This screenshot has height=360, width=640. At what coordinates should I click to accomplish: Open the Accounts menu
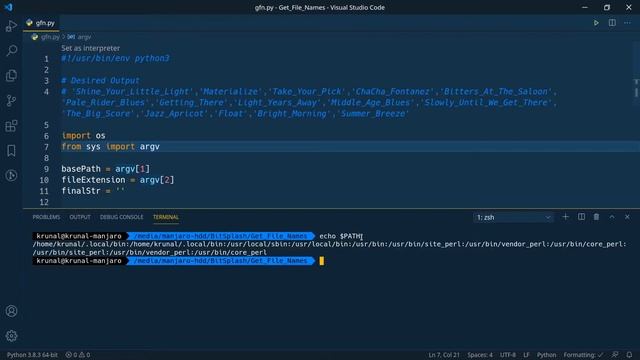pyautogui.click(x=11, y=311)
